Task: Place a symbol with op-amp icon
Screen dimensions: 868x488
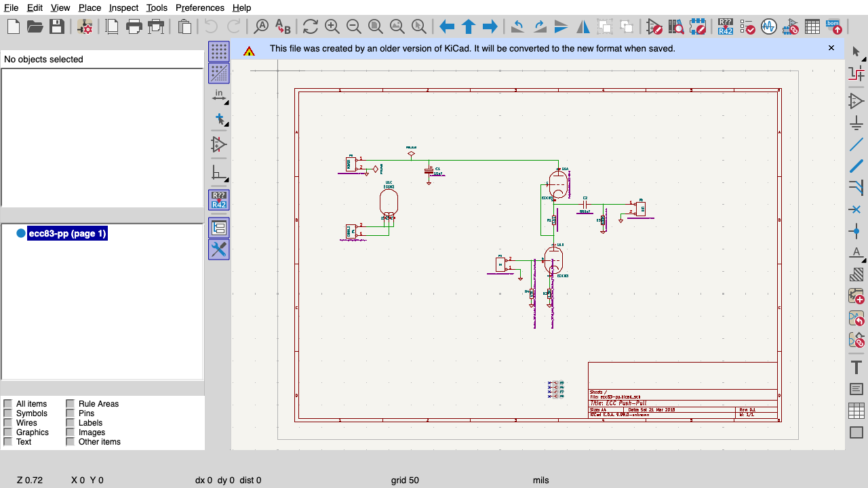Action: pyautogui.click(x=856, y=102)
